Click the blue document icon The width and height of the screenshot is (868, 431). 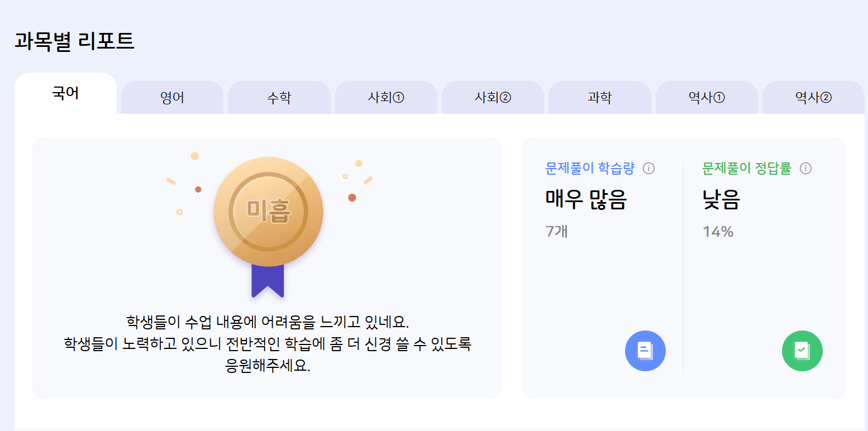[x=645, y=351]
